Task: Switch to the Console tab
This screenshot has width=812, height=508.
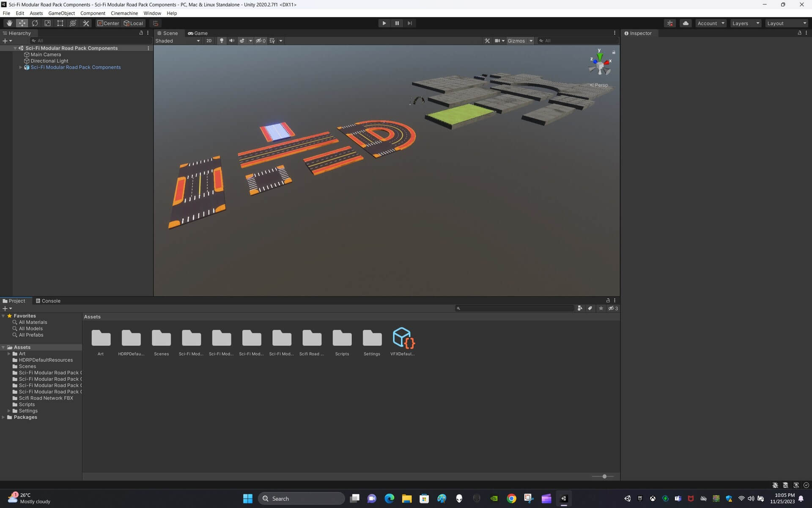Action: (x=48, y=301)
